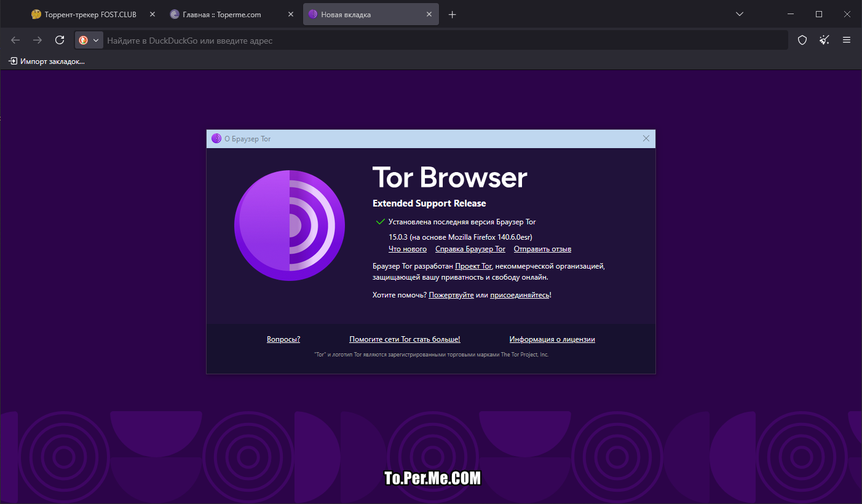Click the Пожертвуйте donate link
Image resolution: width=862 pixels, height=504 pixels.
coord(451,295)
